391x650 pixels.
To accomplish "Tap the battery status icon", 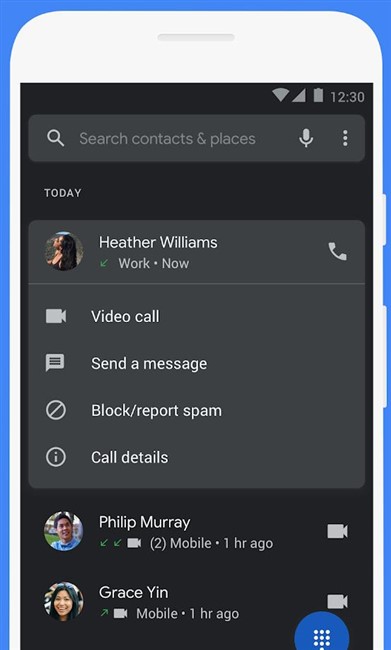I will (x=318, y=95).
